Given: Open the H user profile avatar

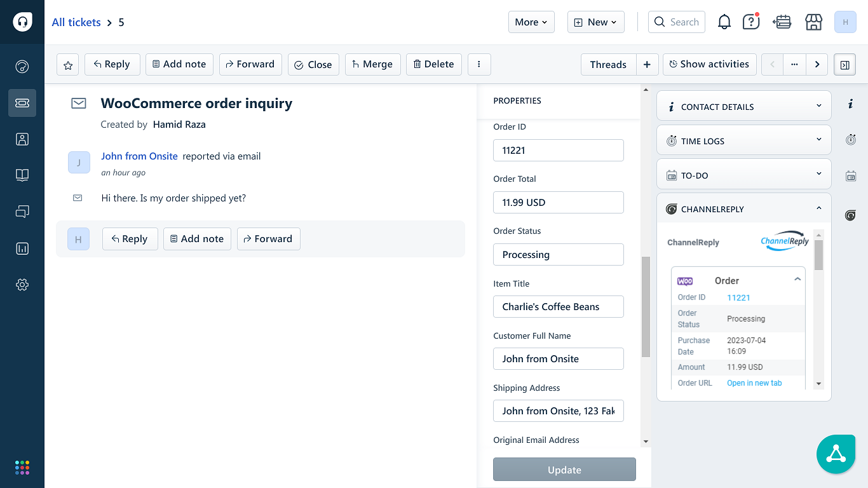Looking at the screenshot, I should click(845, 22).
